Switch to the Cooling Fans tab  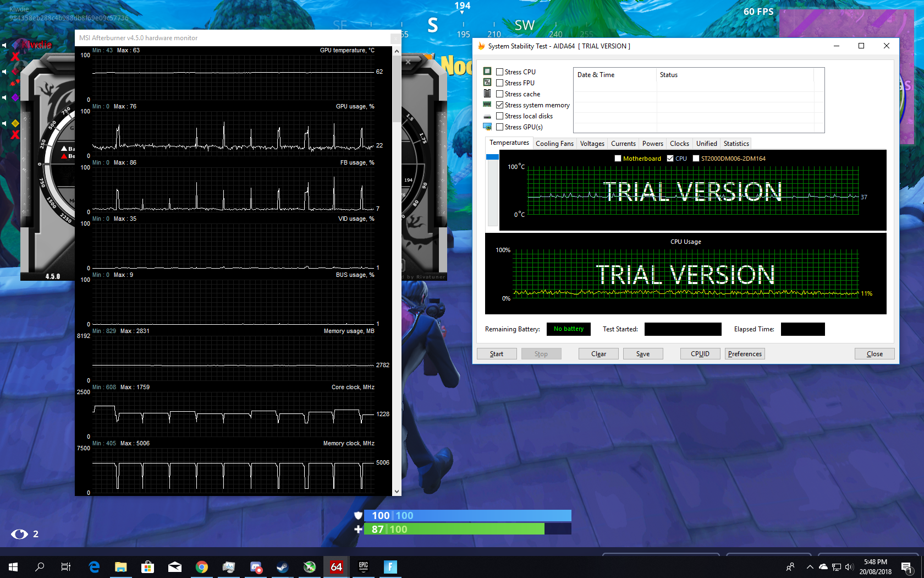[x=554, y=144]
